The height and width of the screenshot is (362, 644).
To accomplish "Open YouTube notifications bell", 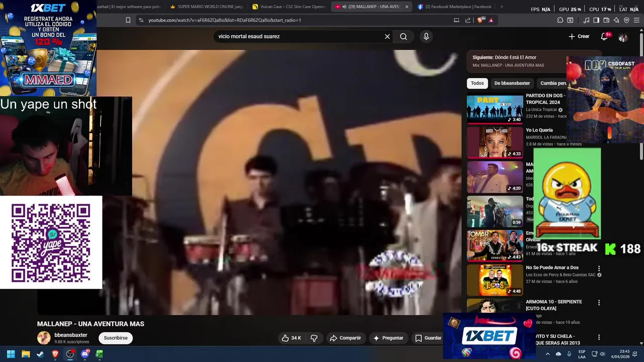I will point(604,36).
